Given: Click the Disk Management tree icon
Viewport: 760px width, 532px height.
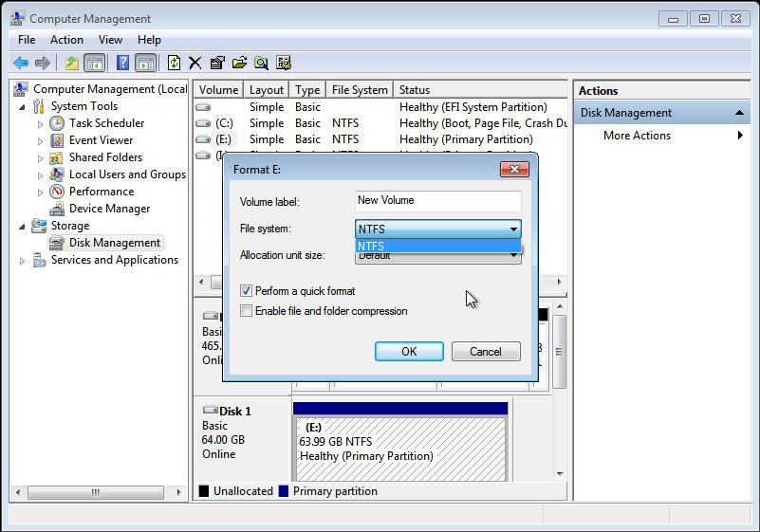Looking at the screenshot, I should point(57,243).
